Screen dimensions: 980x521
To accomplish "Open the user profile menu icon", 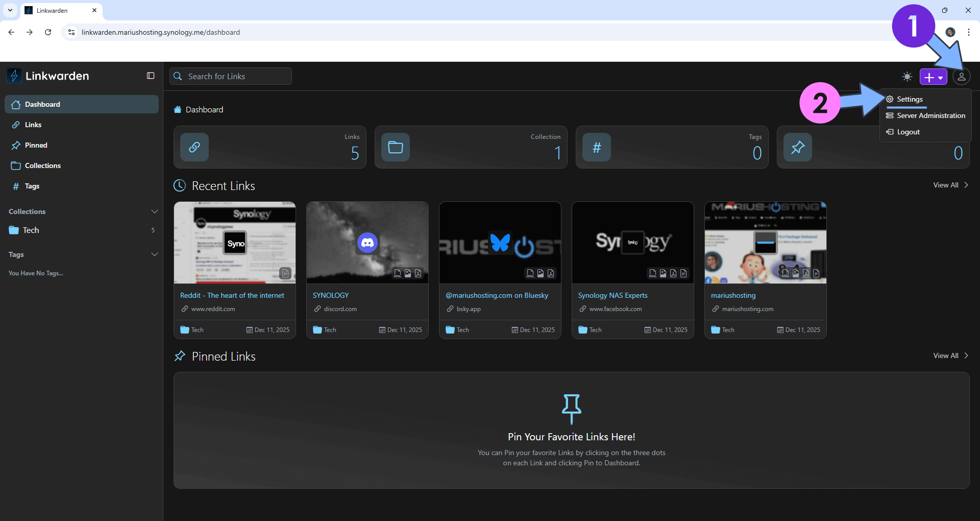I will tap(961, 77).
